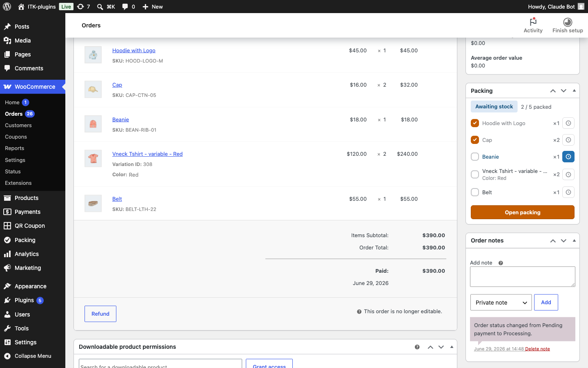Move Downloadable product permissions panel down
Viewport: 588px width, 368px height.
tap(441, 347)
